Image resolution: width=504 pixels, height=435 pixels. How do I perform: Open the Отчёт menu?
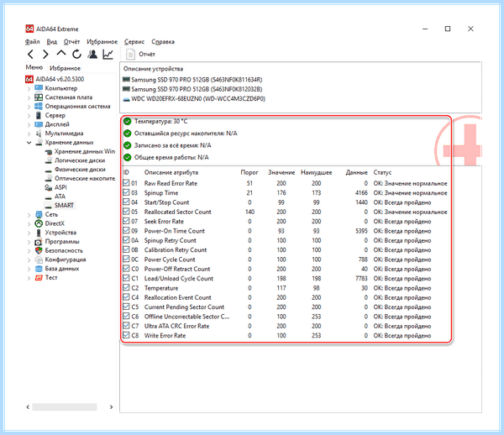[x=71, y=42]
